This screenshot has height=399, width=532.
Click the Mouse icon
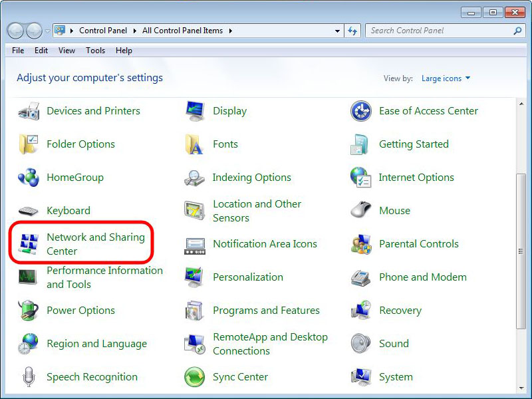point(360,211)
